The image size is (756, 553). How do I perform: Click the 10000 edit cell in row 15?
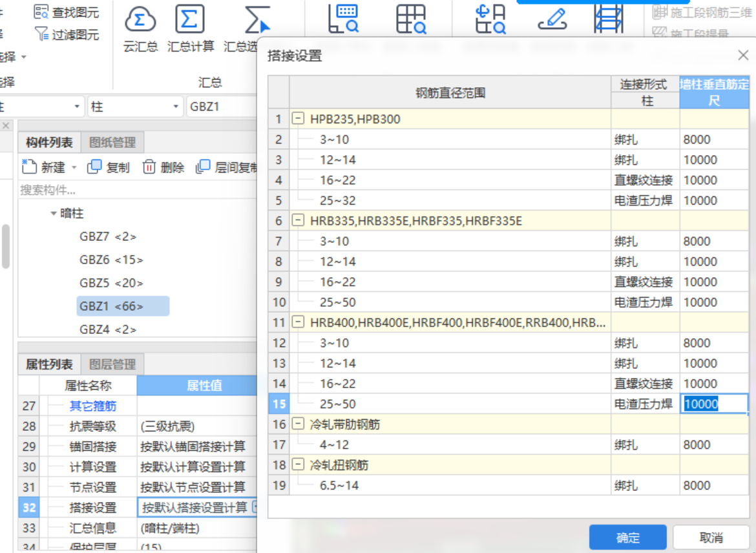[x=714, y=404]
